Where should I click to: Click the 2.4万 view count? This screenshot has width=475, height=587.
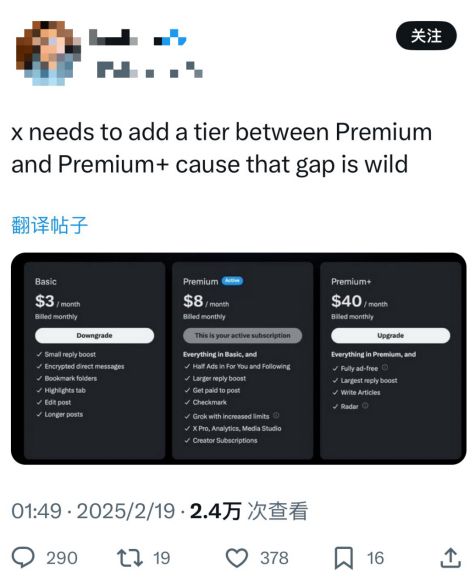click(x=216, y=511)
